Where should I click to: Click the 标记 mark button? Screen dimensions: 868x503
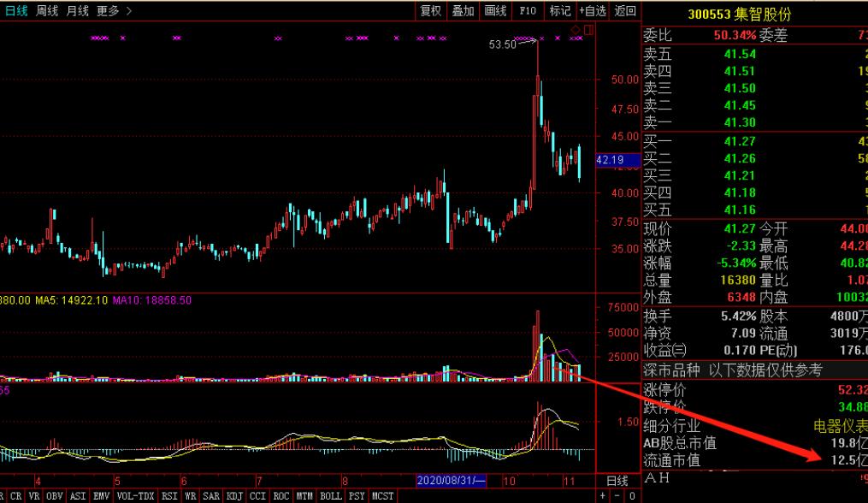tap(559, 10)
